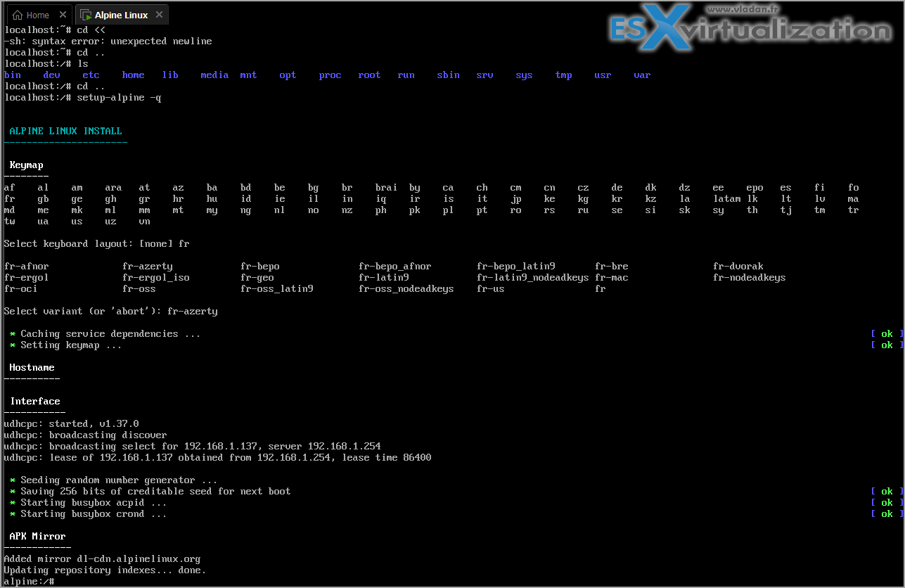The width and height of the screenshot is (905, 588).
Task: Select the Alpine Linux tab
Action: point(121,15)
